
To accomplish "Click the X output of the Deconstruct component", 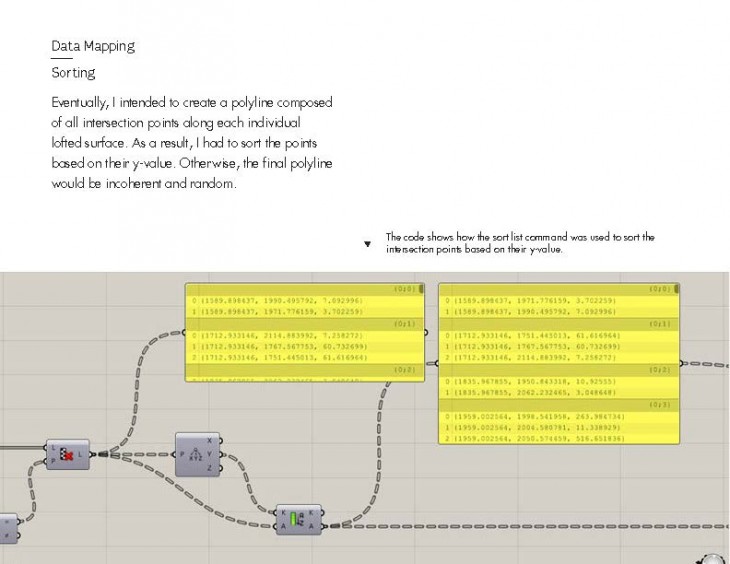I will 209,441.
